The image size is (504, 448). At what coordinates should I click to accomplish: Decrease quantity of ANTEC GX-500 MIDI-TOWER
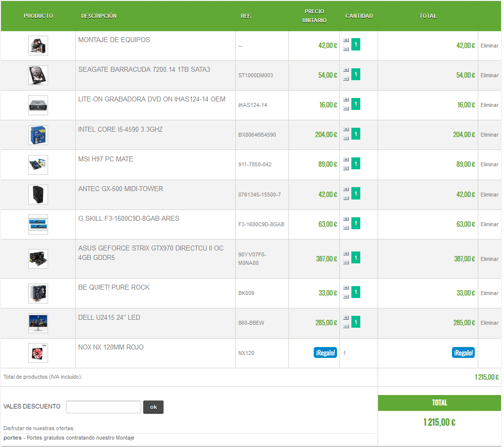(347, 199)
